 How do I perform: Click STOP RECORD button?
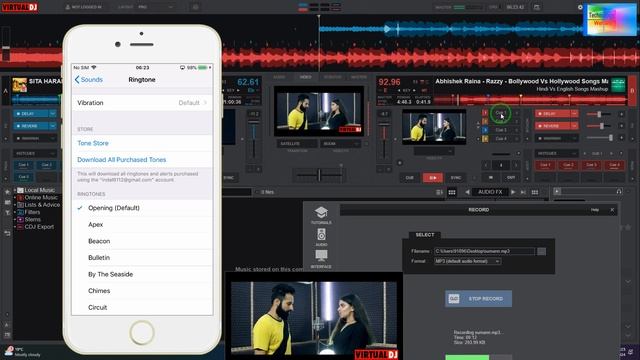(x=478, y=299)
